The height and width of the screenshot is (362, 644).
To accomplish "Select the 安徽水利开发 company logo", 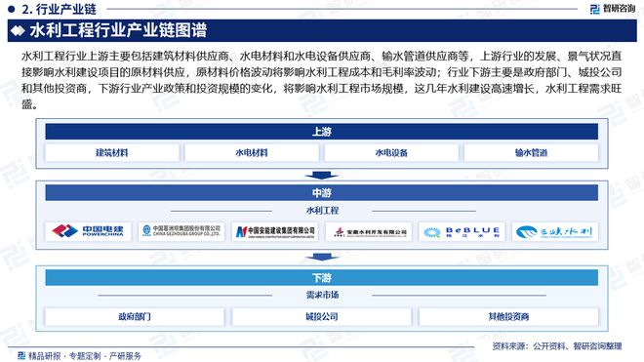I will [x=369, y=232].
